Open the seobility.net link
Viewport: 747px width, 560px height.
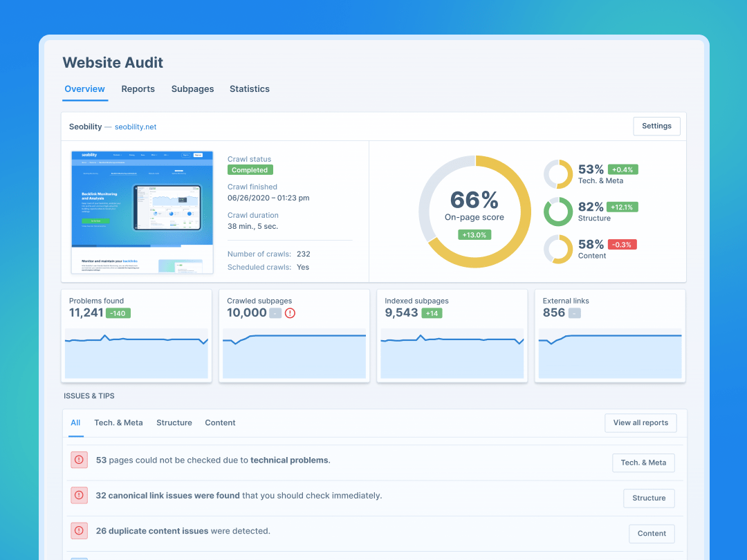coord(136,127)
